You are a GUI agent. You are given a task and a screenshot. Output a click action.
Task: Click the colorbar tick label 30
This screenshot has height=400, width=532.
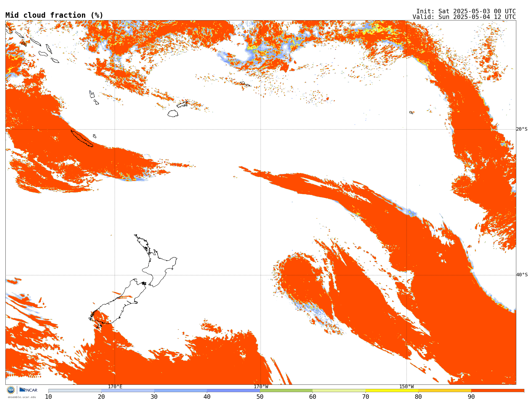(x=154, y=397)
